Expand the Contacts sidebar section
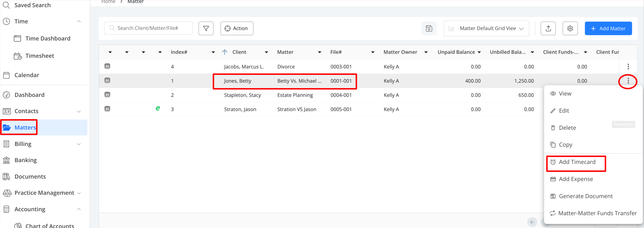This screenshot has height=228, width=644. (79, 111)
